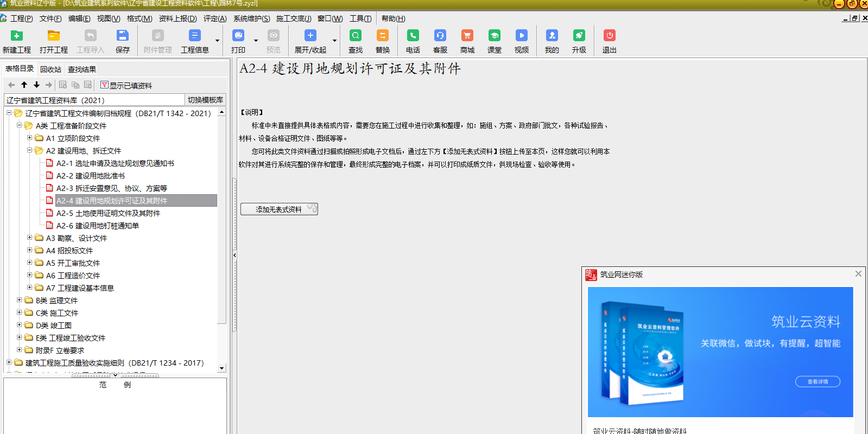This screenshot has width=868, height=434.
Task: Select A2-1 选址申请及选址规划意见通知书
Action: pos(115,163)
